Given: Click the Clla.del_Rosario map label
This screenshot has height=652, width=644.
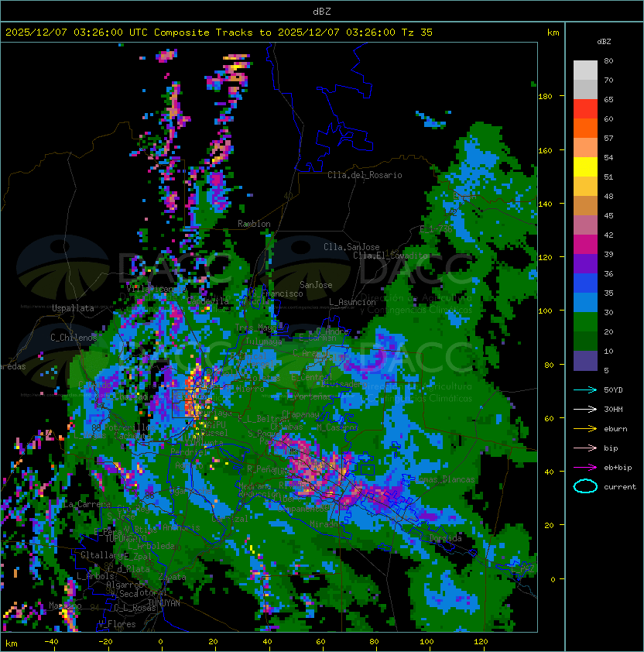Looking at the screenshot, I should click(365, 175).
